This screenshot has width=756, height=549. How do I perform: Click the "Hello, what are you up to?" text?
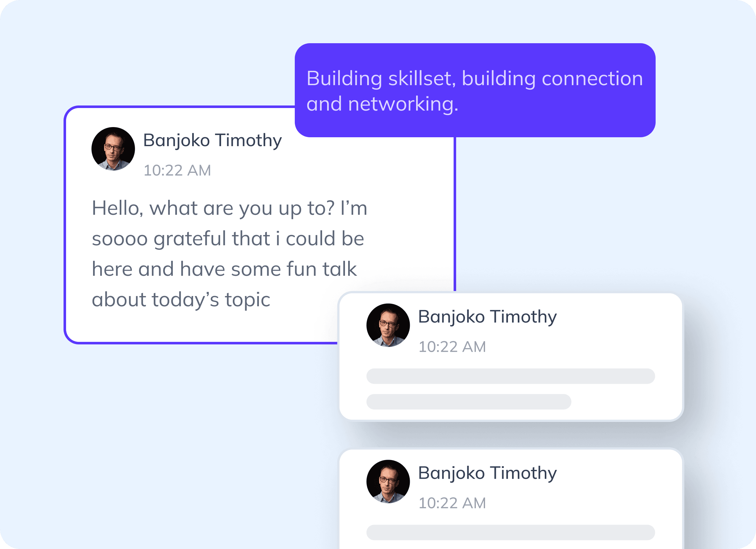pyautogui.click(x=213, y=208)
